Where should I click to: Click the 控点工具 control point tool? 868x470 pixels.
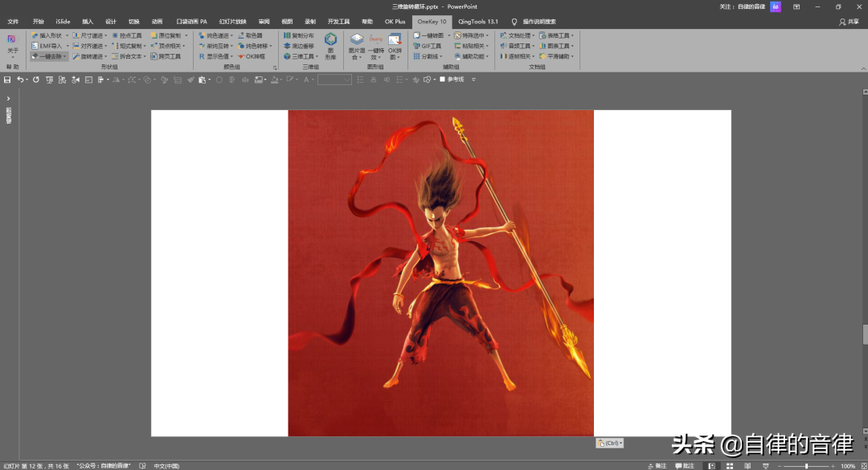pyautogui.click(x=127, y=35)
